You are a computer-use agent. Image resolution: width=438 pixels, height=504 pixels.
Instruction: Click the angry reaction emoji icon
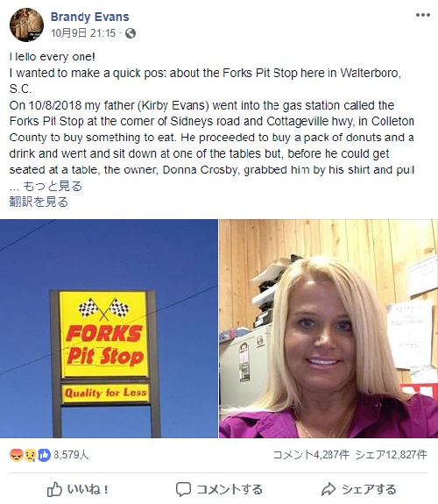[x=16, y=455]
